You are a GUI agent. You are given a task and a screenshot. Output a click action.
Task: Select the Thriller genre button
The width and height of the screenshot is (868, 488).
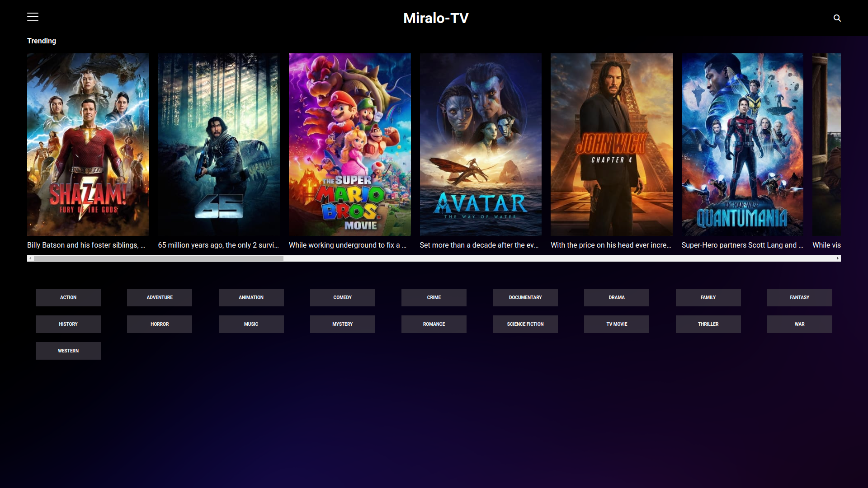pos(708,324)
